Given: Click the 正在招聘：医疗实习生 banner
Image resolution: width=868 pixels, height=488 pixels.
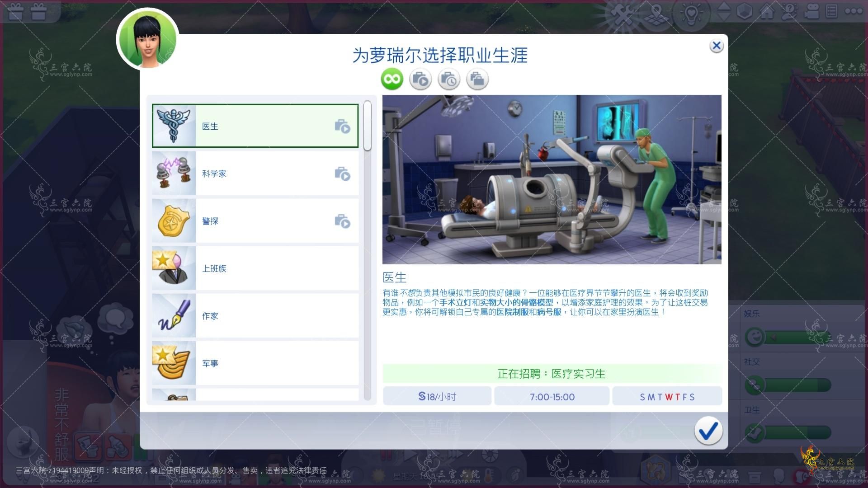Looking at the screenshot, I should pyautogui.click(x=552, y=374).
